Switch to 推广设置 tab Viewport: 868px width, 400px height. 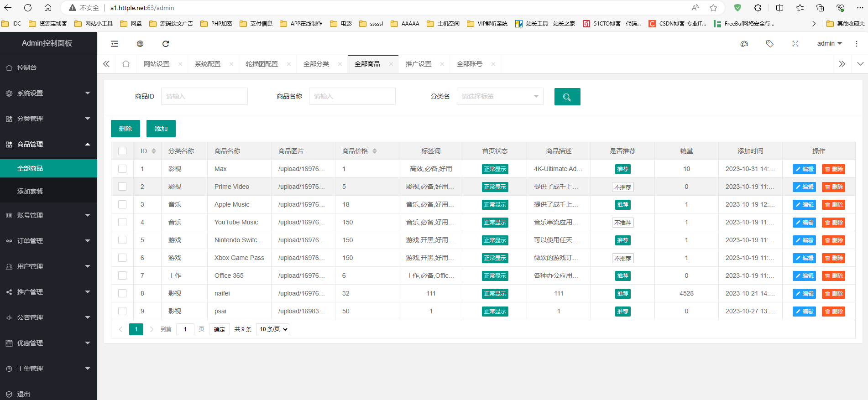pos(418,64)
